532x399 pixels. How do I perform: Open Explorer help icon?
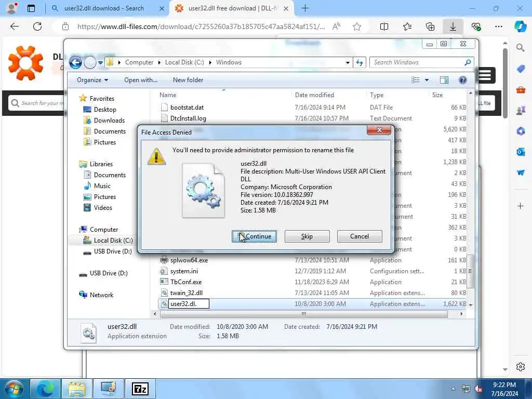[462, 80]
